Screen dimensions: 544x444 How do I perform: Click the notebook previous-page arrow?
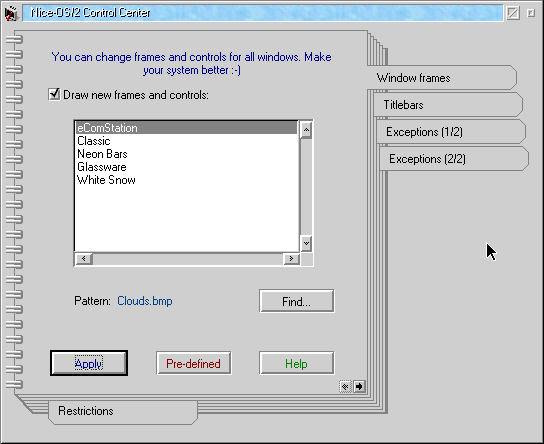(x=345, y=386)
